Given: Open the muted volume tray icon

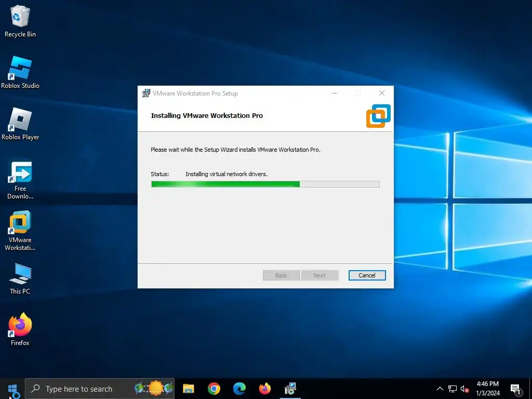Looking at the screenshot, I should [464, 389].
